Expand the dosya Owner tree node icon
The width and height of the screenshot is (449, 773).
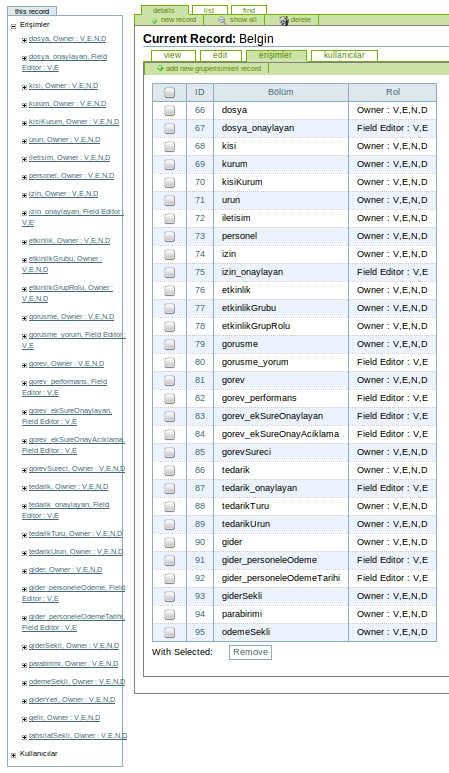click(x=24, y=40)
